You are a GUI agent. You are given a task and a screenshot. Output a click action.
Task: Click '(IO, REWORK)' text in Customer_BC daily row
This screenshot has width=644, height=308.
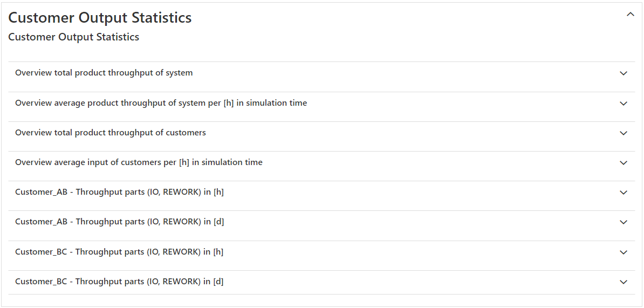174,282
